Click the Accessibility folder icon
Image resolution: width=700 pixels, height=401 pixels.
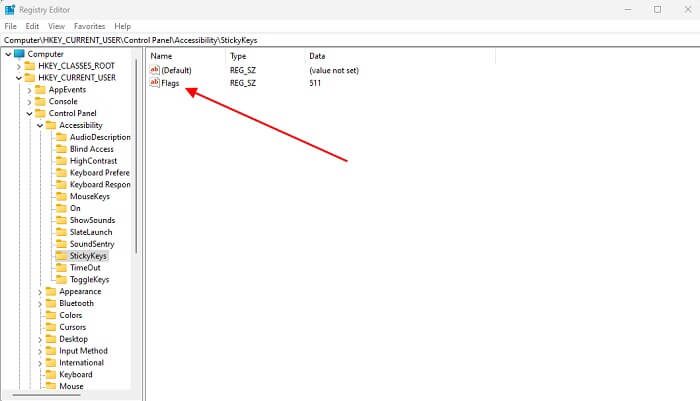click(x=51, y=125)
